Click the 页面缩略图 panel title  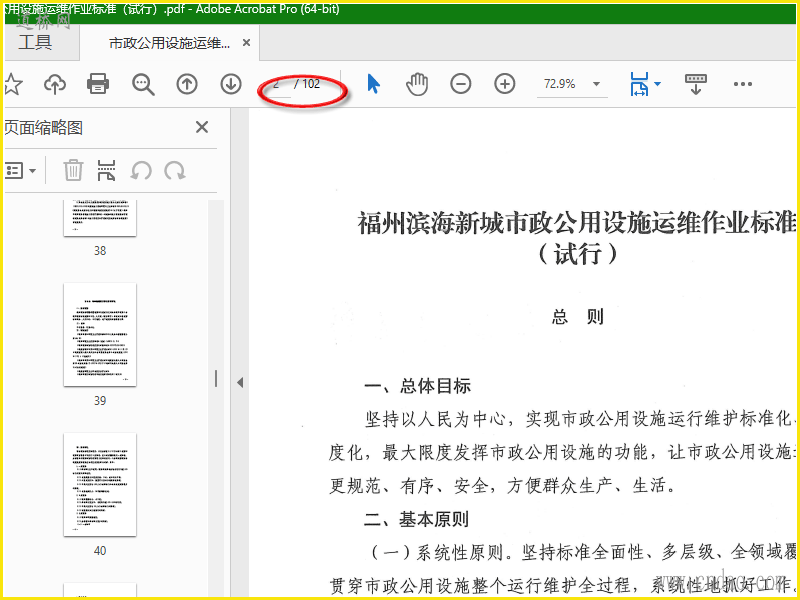43,128
